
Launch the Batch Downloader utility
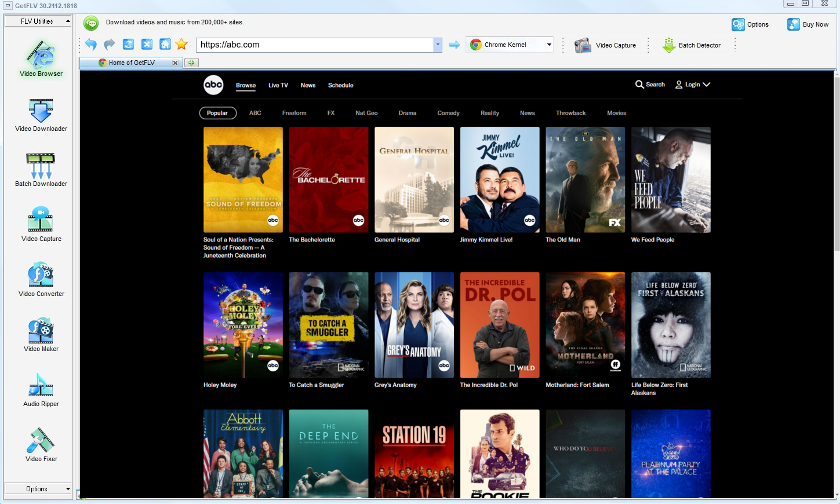pyautogui.click(x=41, y=170)
